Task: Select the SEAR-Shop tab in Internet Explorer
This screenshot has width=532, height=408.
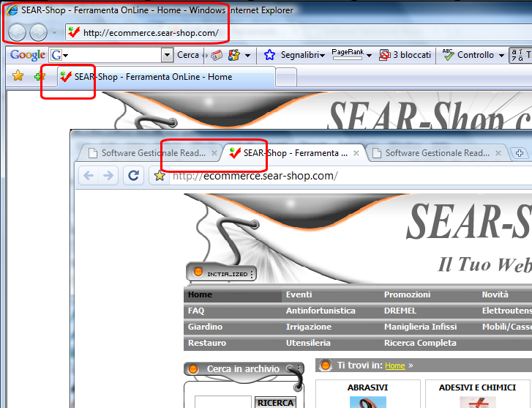Action: click(x=165, y=77)
